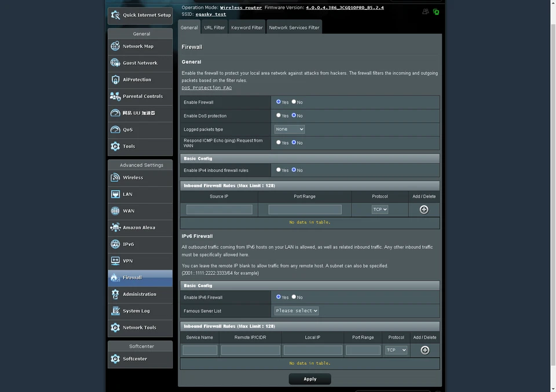Disable the IPv6 Firewall

(x=294, y=297)
